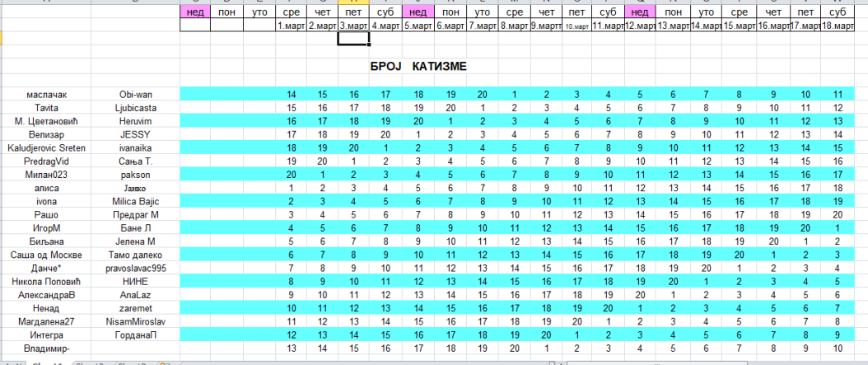Click the Бане Л cell
The height and width of the screenshot is (365, 868).
pos(136,228)
